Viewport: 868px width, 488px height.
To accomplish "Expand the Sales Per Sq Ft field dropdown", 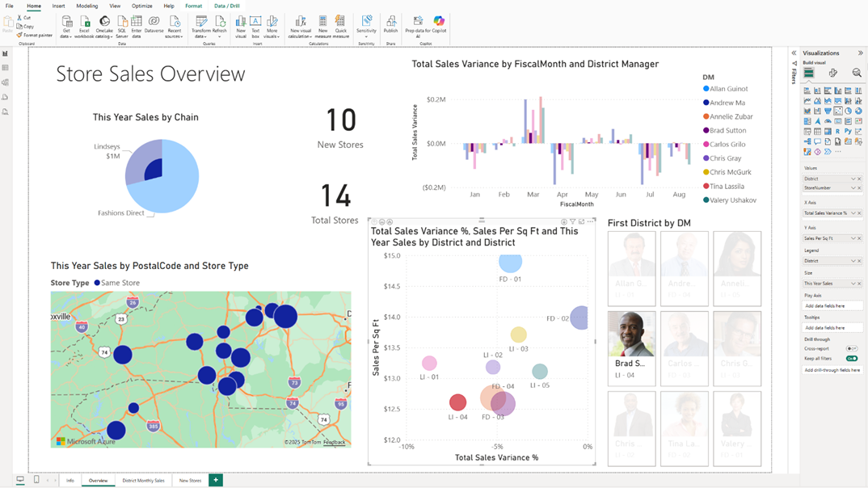I will point(853,238).
